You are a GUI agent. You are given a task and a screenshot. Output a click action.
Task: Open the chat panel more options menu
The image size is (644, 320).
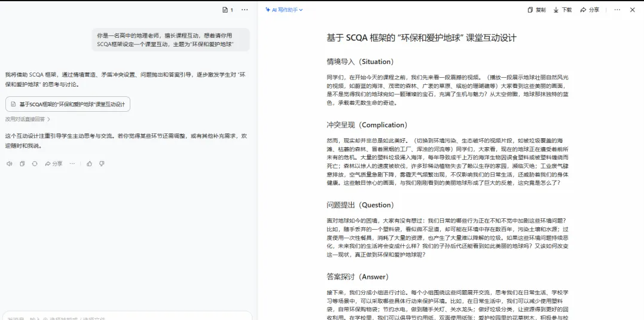click(x=245, y=10)
